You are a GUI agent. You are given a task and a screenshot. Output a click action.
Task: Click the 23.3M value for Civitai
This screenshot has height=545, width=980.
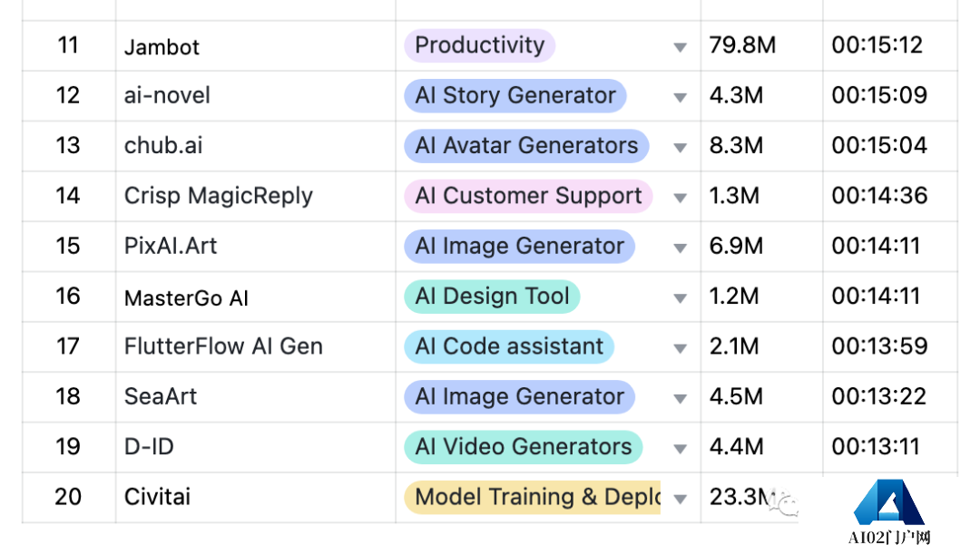(741, 497)
